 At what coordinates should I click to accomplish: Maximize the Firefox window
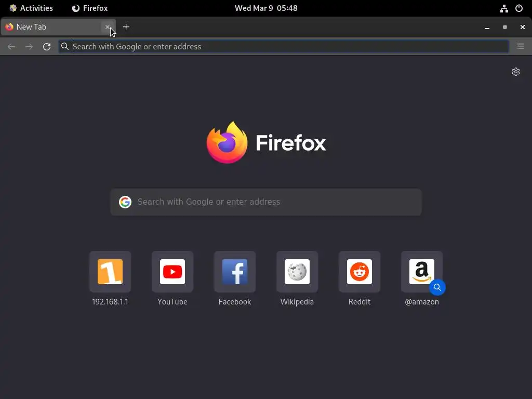point(505,27)
